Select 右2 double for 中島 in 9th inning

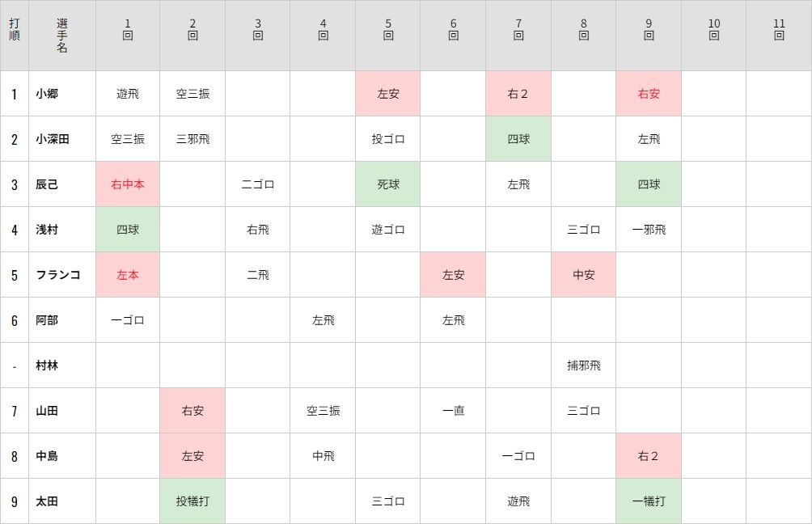coord(649,456)
